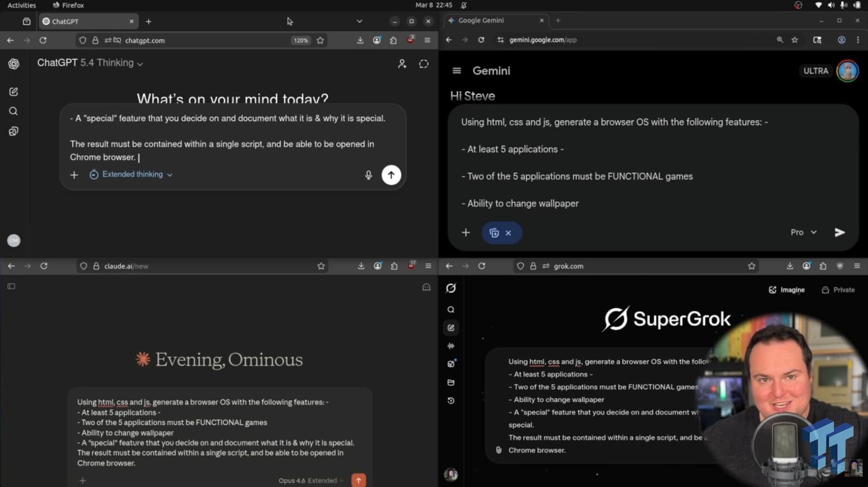The width and height of the screenshot is (868, 487).
Task: Click the ChatGPT microphone dictation icon
Action: tap(369, 175)
